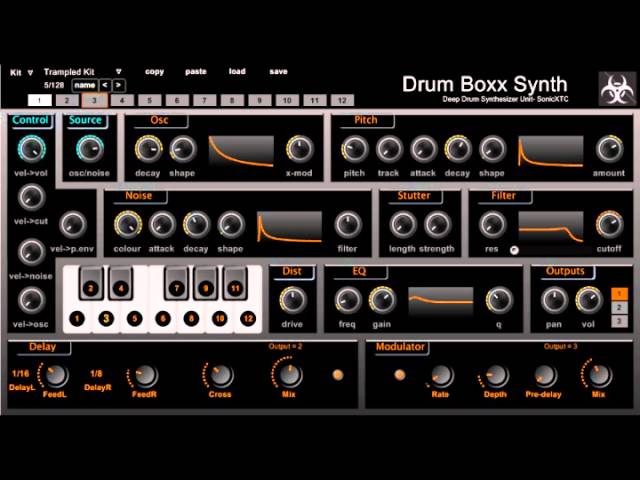Click the osc/noise source knob
Screen dimensions: 640x480
click(x=90, y=149)
